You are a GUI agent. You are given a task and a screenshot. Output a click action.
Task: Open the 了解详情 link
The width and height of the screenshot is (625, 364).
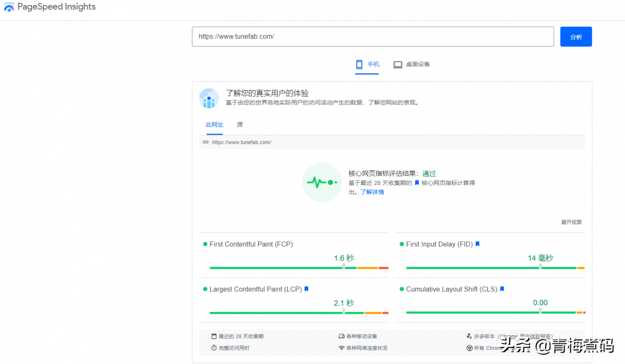(372, 192)
